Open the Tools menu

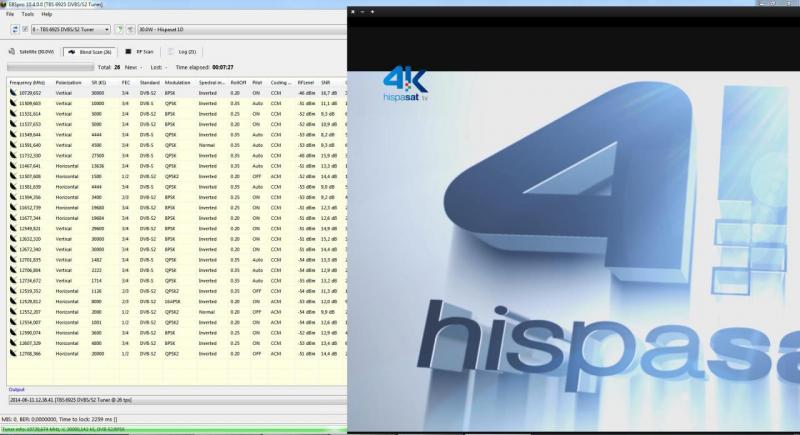27,14
